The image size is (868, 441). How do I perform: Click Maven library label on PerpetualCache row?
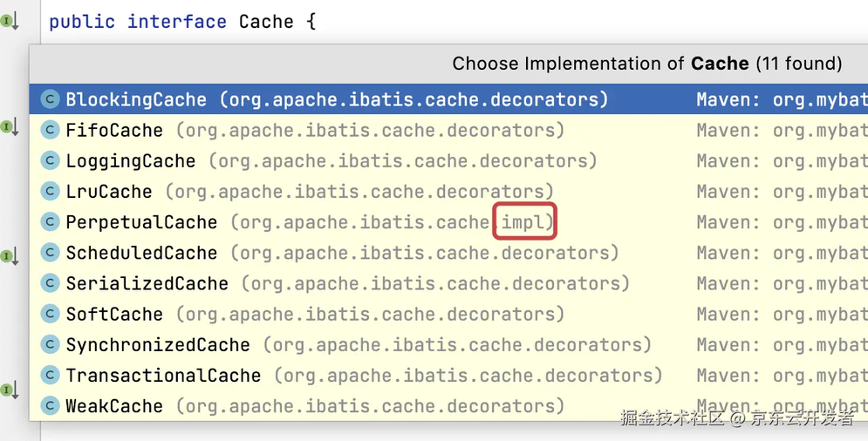click(783, 222)
